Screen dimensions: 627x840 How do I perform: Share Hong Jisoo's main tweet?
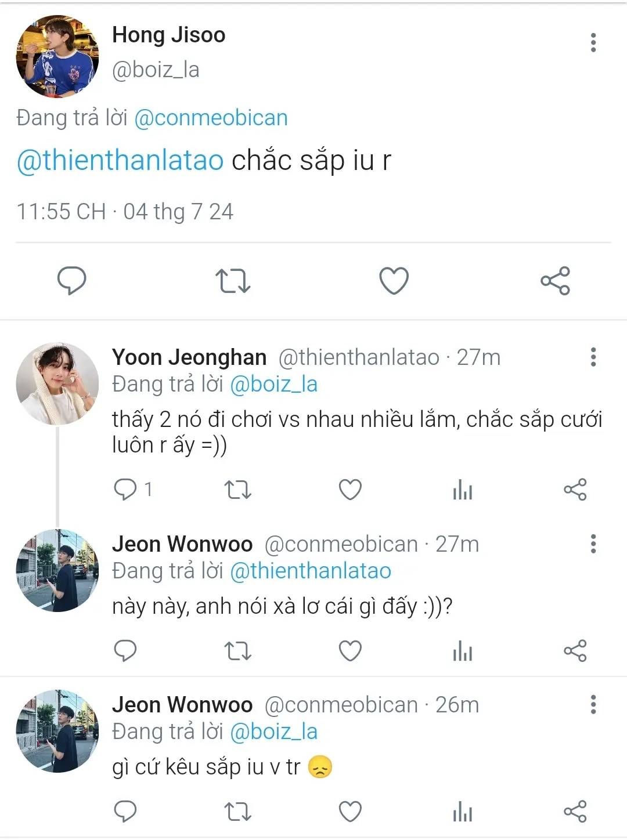(555, 281)
